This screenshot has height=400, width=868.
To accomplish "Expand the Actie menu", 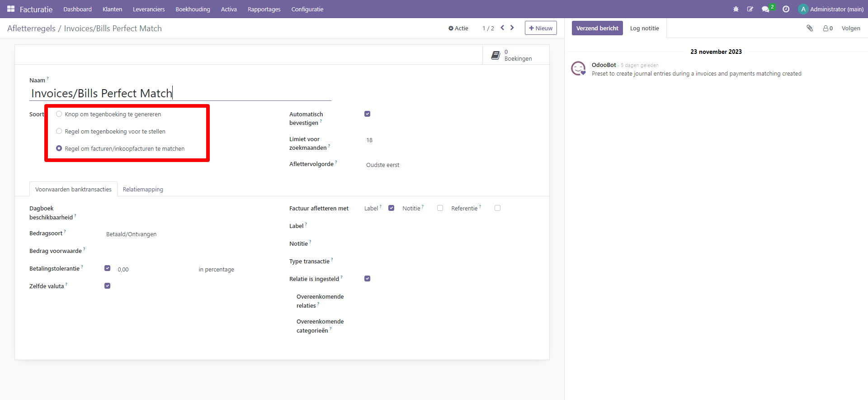I will pyautogui.click(x=458, y=28).
